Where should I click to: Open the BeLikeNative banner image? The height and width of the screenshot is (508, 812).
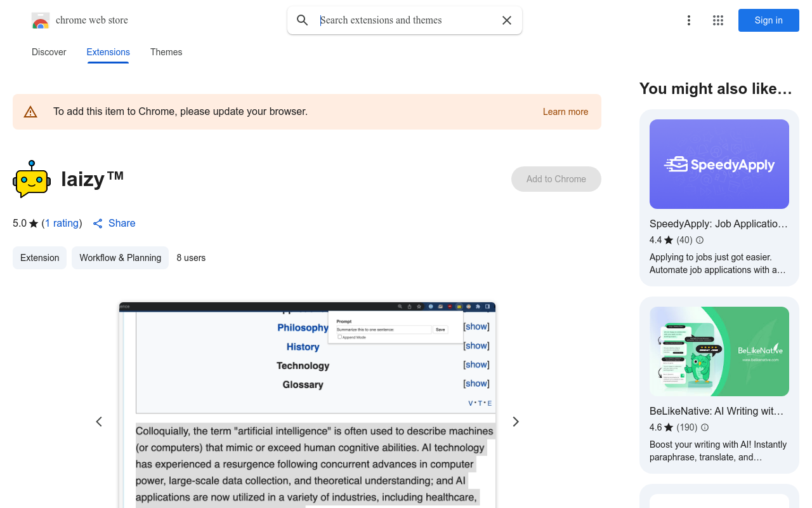(719, 351)
